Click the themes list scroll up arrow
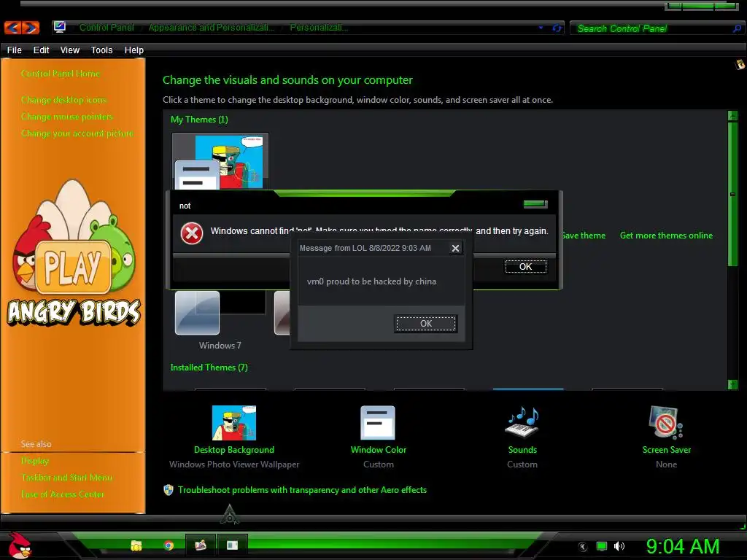This screenshot has height=560, width=747. [x=732, y=116]
